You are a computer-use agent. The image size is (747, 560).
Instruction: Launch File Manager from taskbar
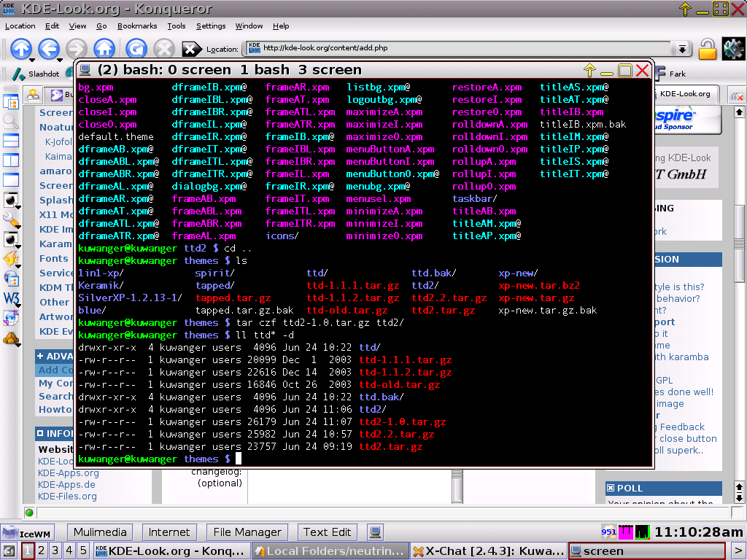pos(247,532)
